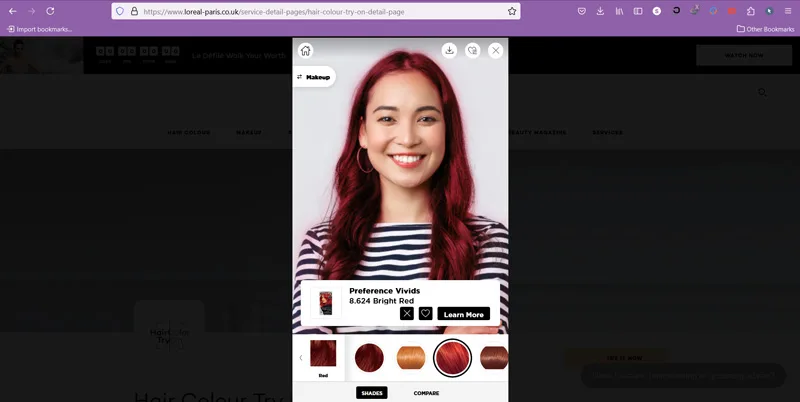Screen dimensions: 800x402
Task: Open the saved favourites list icon
Action: (x=472, y=50)
